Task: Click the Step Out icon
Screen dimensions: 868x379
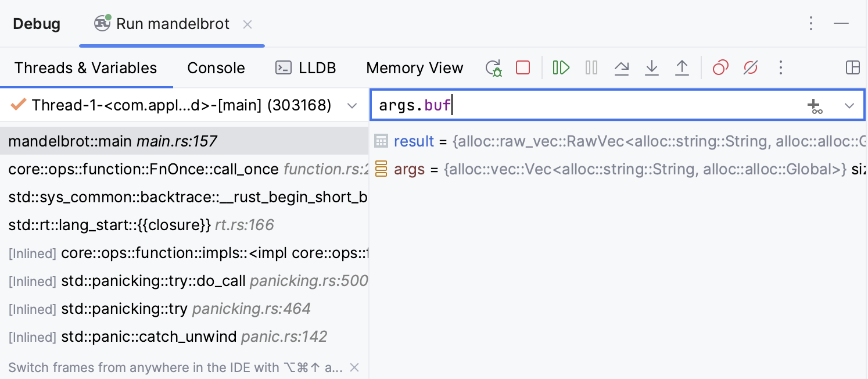Action: 682,68
